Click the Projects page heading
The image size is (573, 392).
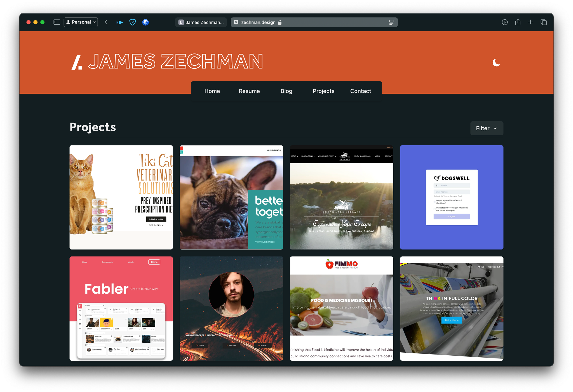[93, 127]
